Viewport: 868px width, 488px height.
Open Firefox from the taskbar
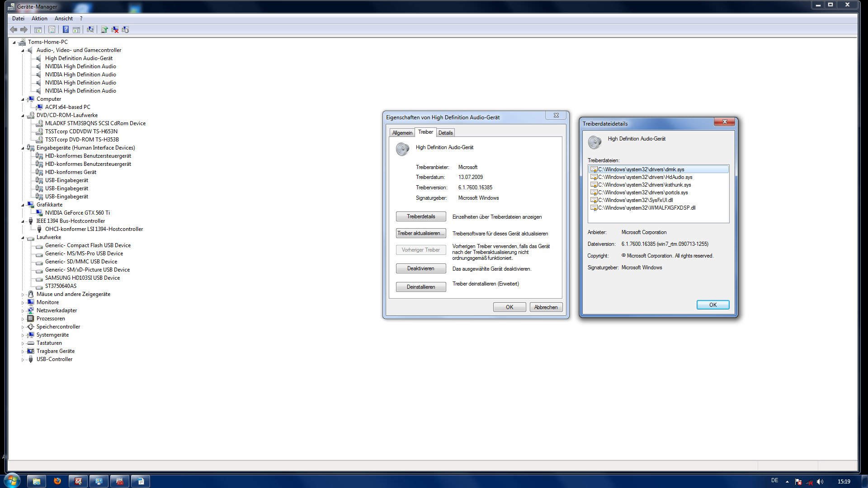[57, 481]
